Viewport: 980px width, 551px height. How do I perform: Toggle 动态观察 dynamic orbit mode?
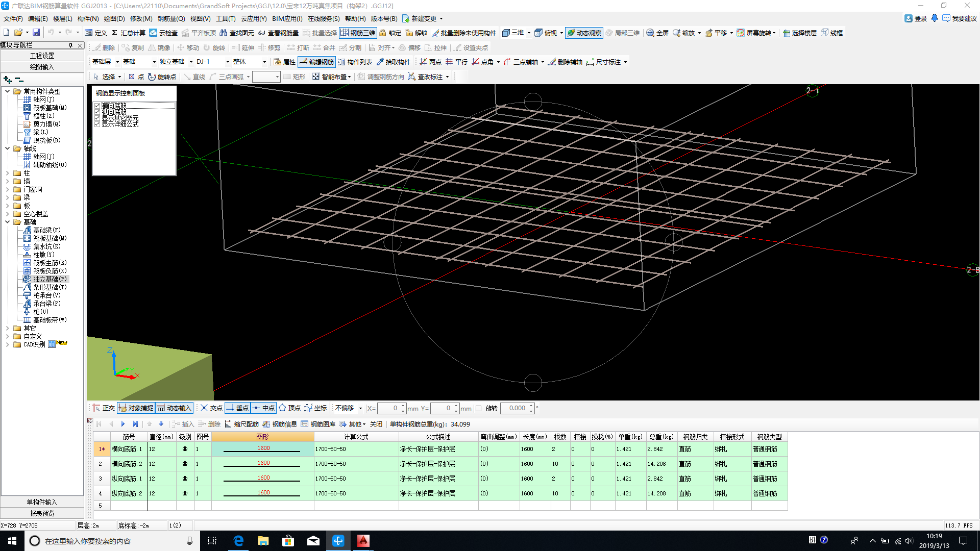[584, 33]
